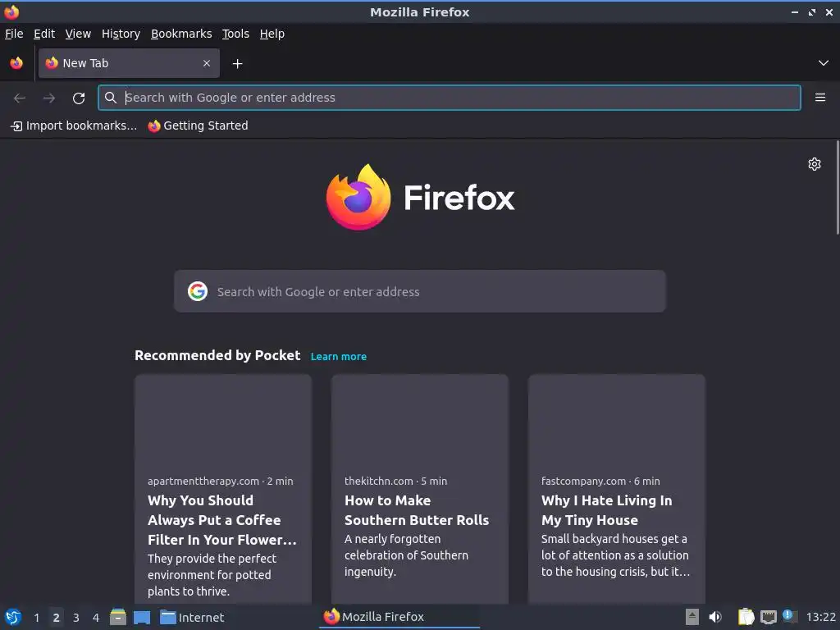
Task: Focus the center Google search box
Action: pos(420,291)
